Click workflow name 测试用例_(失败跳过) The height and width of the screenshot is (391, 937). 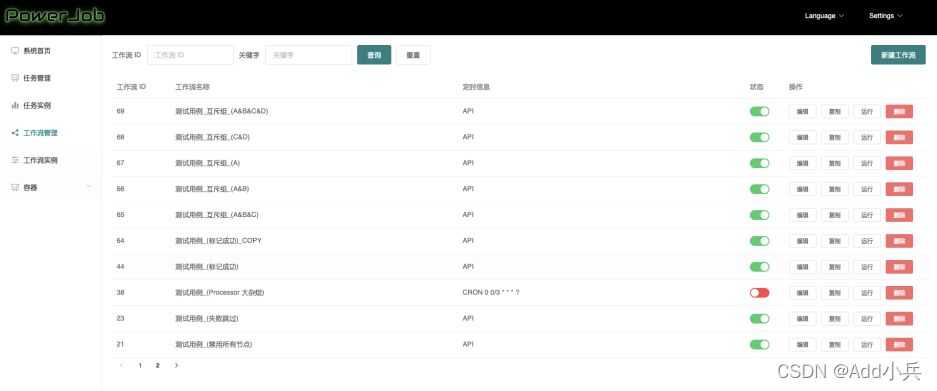coord(207,319)
